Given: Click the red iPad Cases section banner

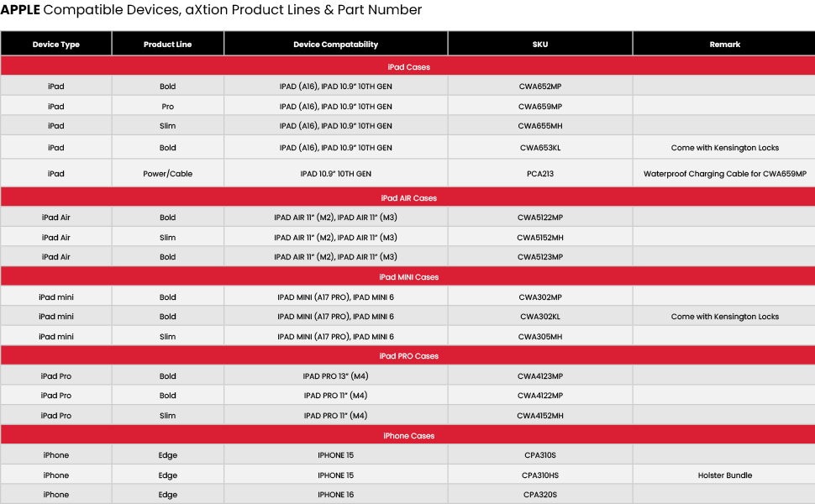Looking at the screenshot, I should 408,66.
